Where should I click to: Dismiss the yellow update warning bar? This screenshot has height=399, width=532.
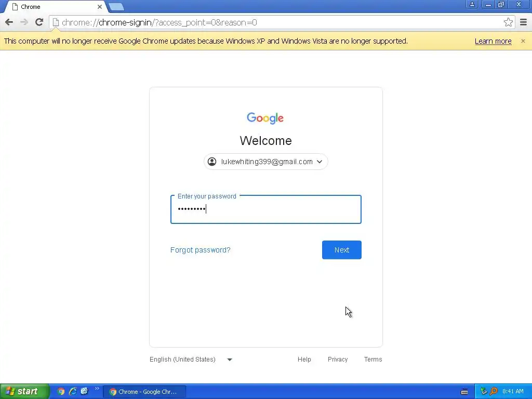tap(523, 41)
